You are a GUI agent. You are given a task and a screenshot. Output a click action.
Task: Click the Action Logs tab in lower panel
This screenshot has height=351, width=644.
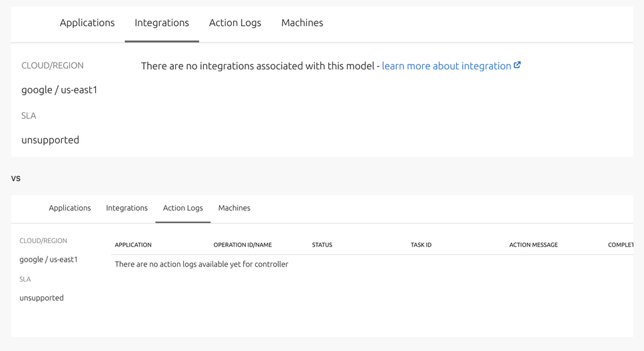(183, 208)
